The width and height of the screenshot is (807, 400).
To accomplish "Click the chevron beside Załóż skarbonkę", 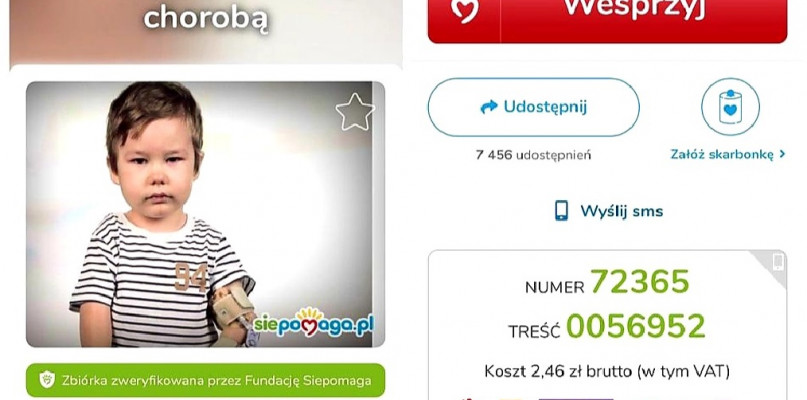I will click(782, 153).
